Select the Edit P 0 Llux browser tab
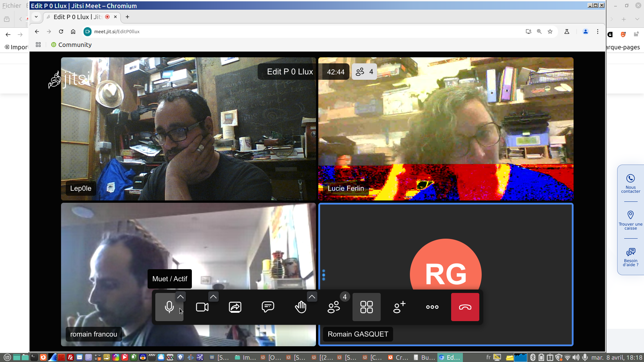Image resolution: width=644 pixels, height=362 pixels. (x=79, y=17)
